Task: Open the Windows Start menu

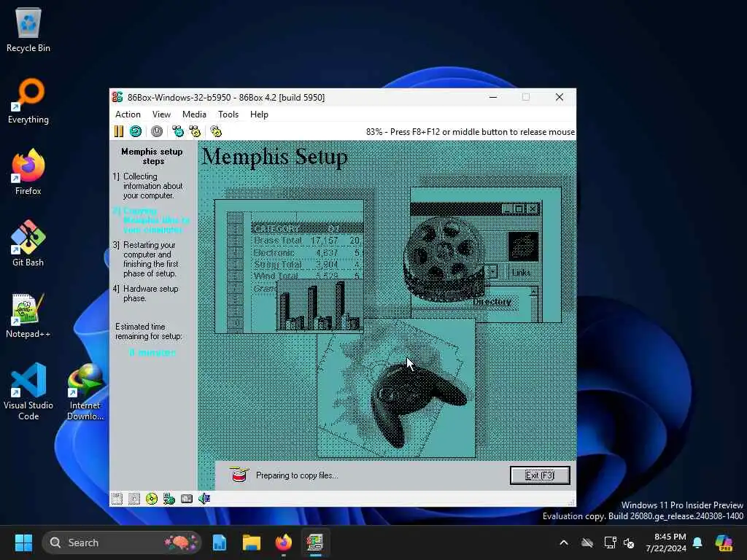Action: pos(23,542)
